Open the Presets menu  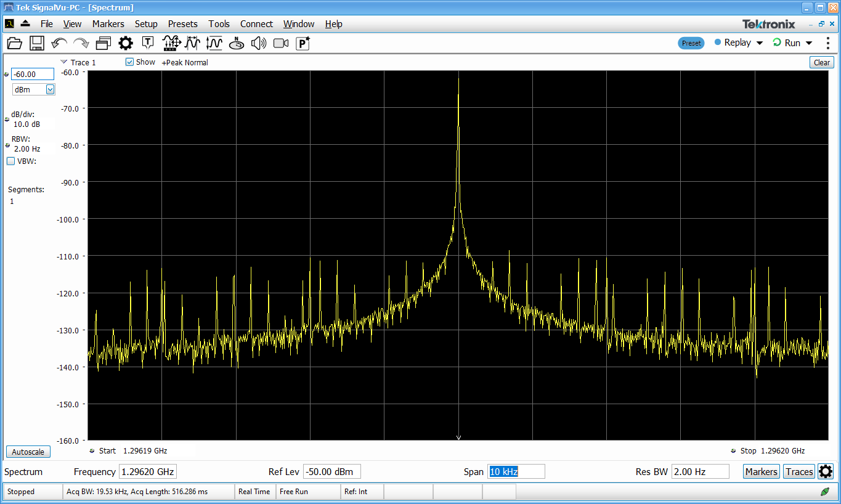click(182, 24)
